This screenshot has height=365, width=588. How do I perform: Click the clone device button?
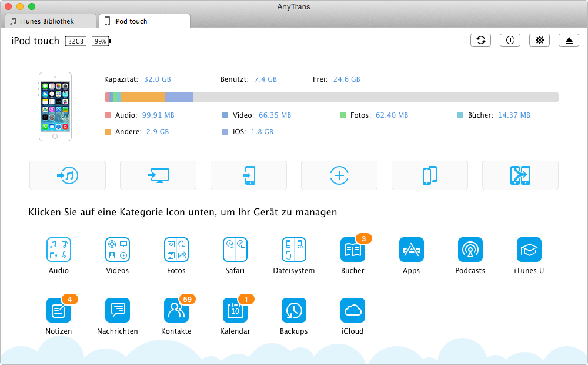click(x=430, y=175)
